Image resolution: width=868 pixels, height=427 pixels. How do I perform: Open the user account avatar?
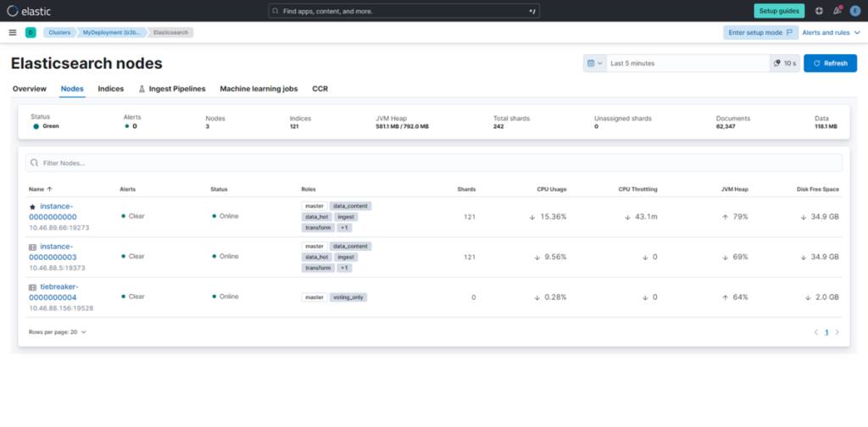(x=855, y=11)
